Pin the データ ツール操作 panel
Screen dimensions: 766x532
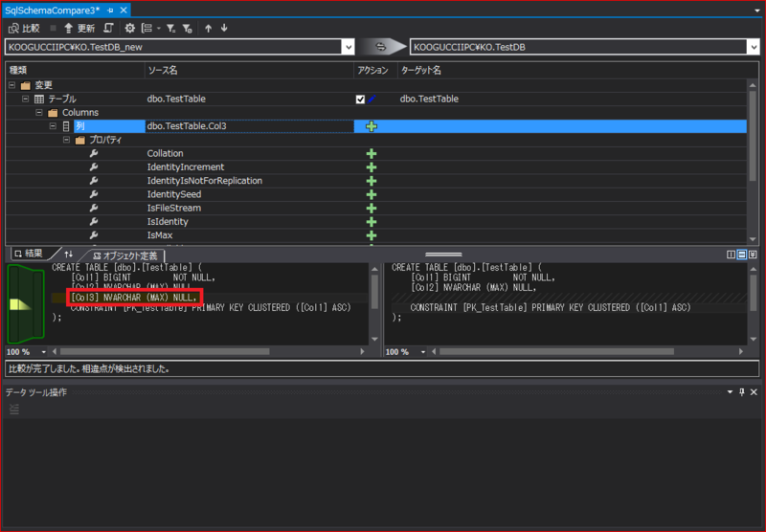pos(742,392)
